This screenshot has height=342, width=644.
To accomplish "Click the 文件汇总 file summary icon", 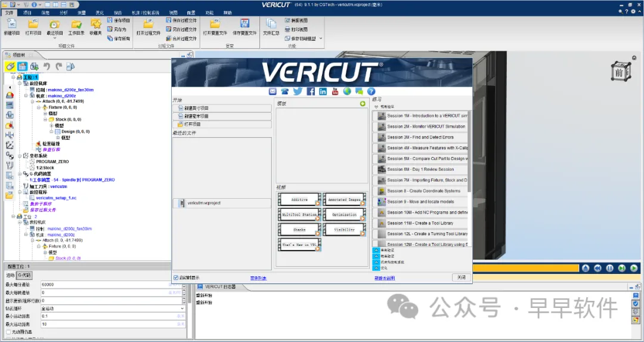I will tap(271, 24).
